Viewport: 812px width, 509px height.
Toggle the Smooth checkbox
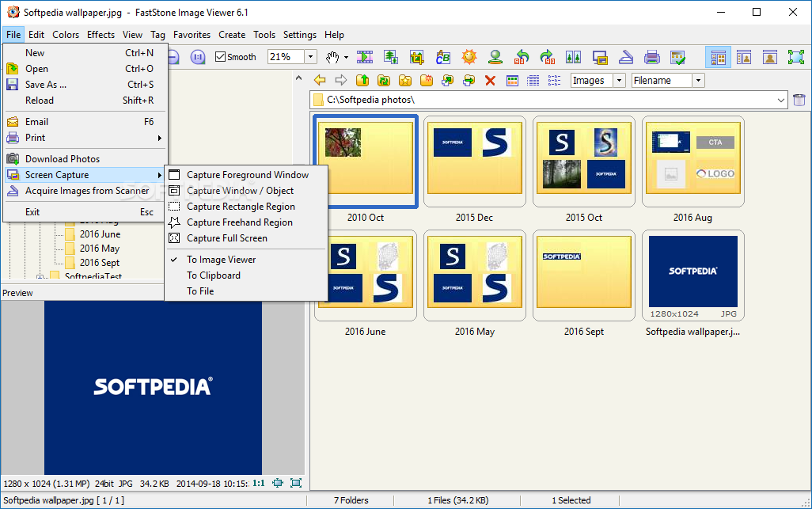(221, 57)
